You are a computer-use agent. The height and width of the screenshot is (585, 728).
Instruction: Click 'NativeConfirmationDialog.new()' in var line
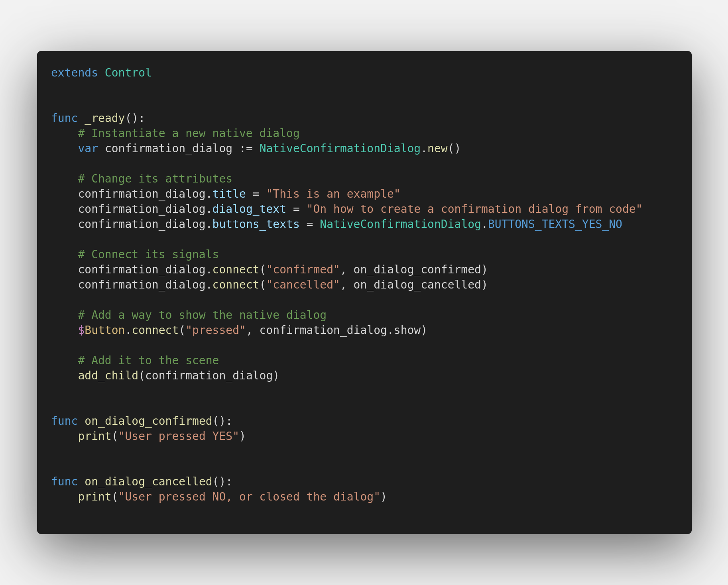tap(360, 148)
